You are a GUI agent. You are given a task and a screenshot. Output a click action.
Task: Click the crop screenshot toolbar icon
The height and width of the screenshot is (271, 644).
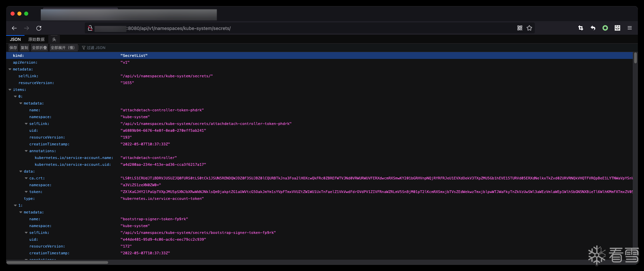point(581,28)
